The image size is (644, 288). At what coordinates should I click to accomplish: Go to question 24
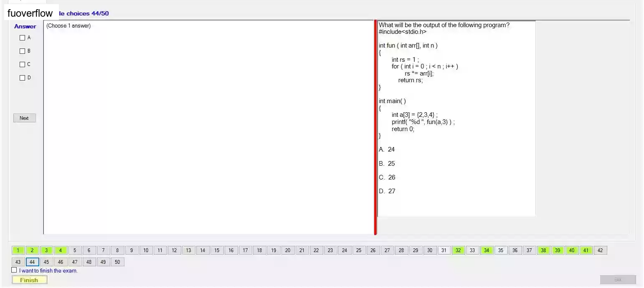345,250
